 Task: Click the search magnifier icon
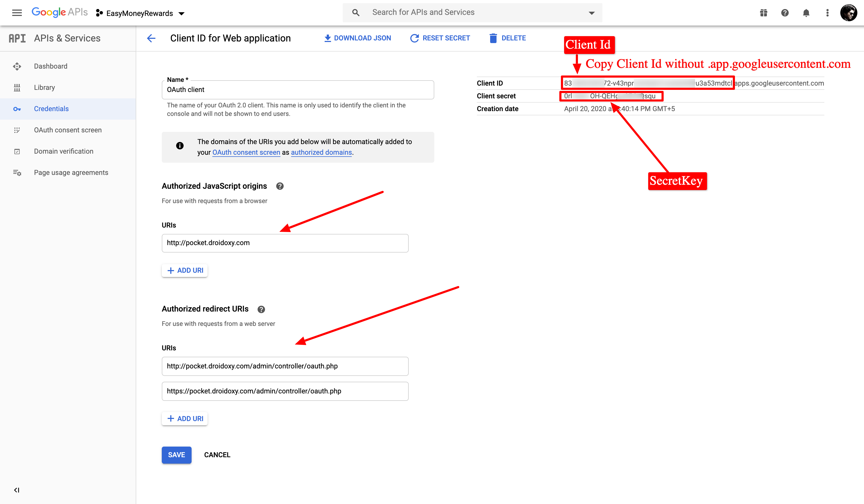tap(356, 12)
